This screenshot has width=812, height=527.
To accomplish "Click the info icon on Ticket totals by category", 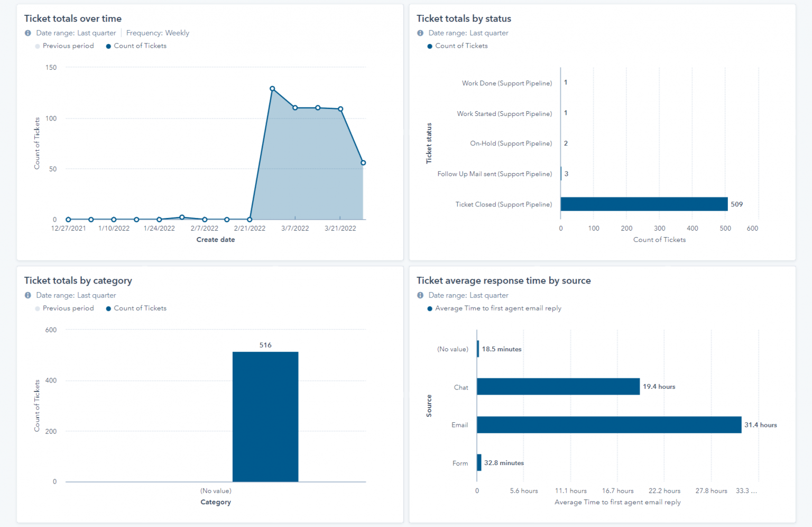I will tap(27, 295).
